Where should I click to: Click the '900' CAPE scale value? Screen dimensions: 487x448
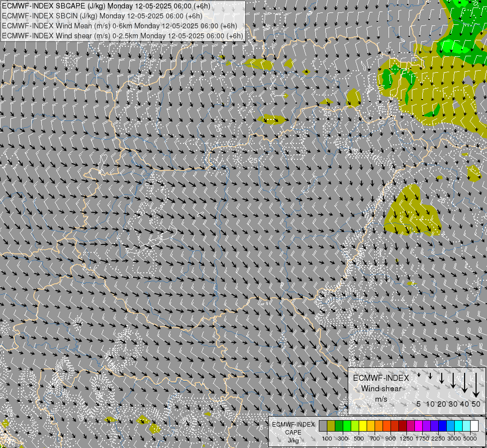click(x=390, y=439)
